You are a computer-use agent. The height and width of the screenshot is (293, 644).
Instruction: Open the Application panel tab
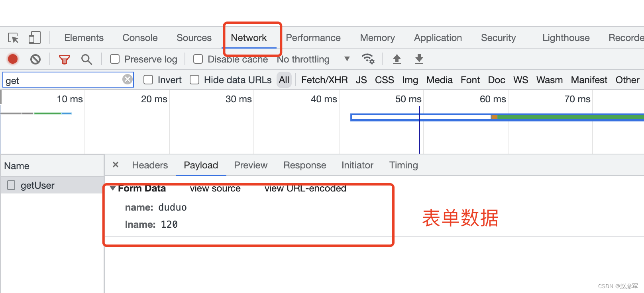438,38
